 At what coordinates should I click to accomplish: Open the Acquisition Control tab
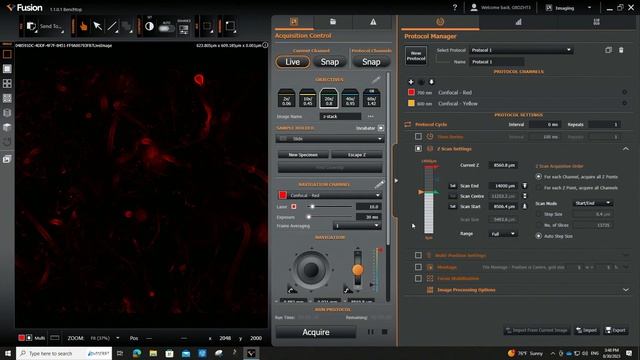(x=294, y=22)
